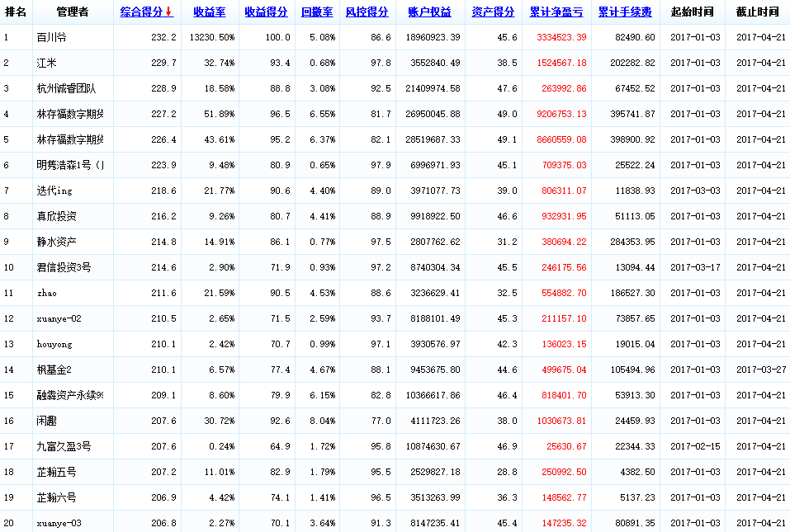This screenshot has height=532, width=790.
Task: Click the 明隽浩森1号 manager name
Action: click(70, 165)
